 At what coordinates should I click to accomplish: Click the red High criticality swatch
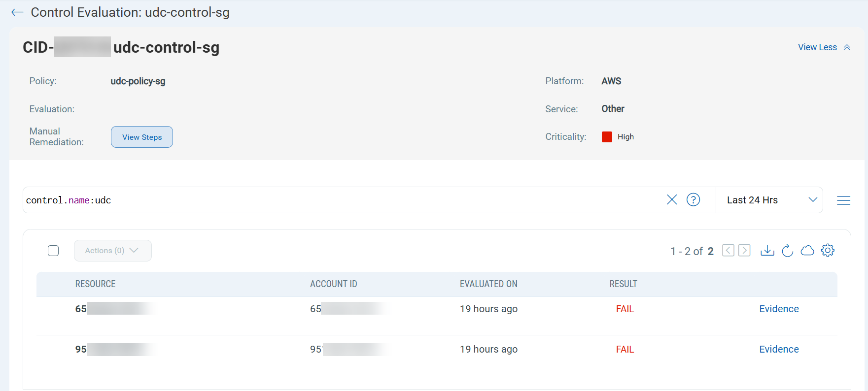pos(607,137)
